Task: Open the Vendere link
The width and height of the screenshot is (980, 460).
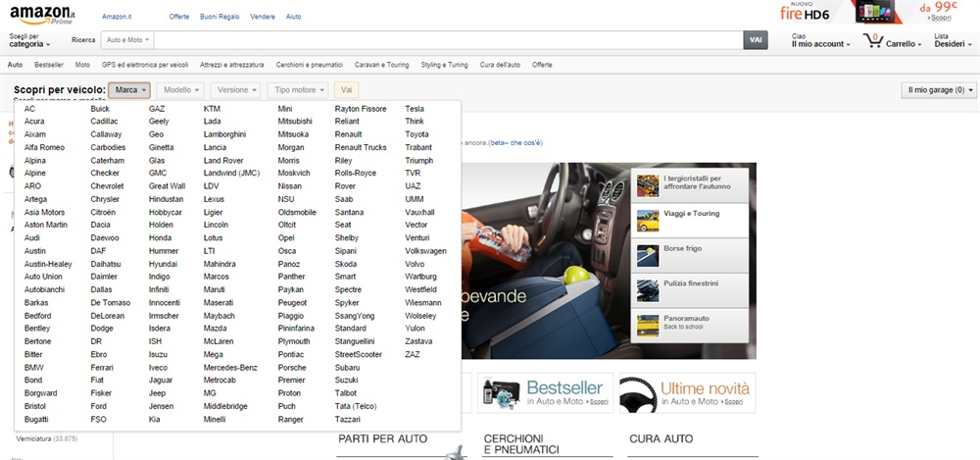Action: [x=263, y=17]
